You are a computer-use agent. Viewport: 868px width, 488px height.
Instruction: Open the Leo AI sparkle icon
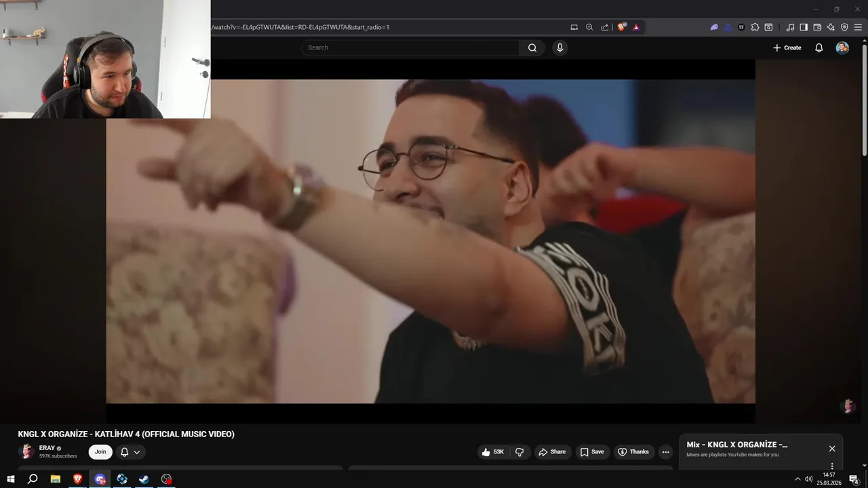point(831,27)
